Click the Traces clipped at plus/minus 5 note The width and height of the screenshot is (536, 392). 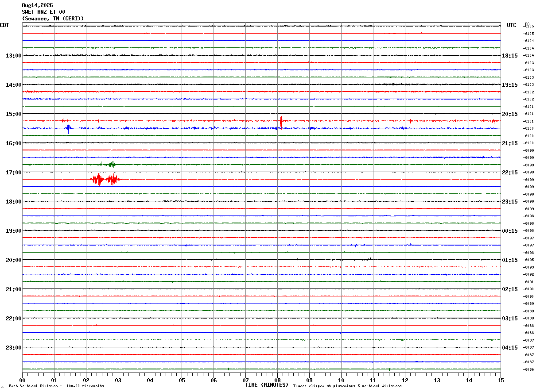347,386
